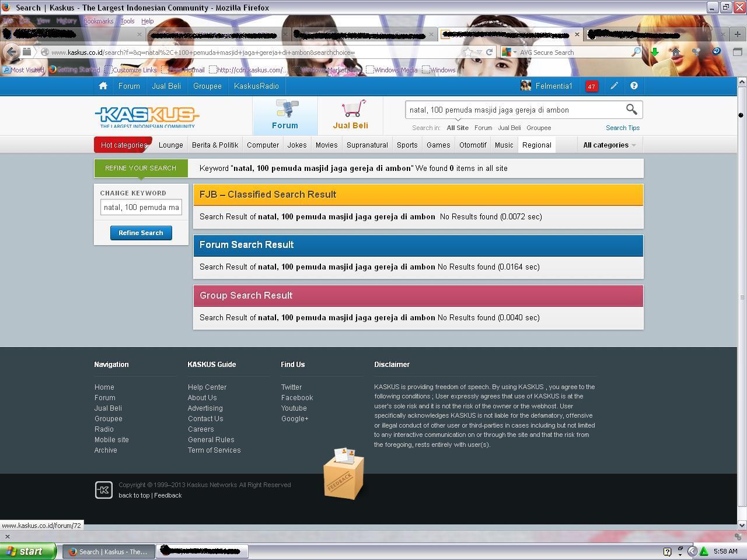Open Twitter link under Find Us

pyautogui.click(x=291, y=387)
